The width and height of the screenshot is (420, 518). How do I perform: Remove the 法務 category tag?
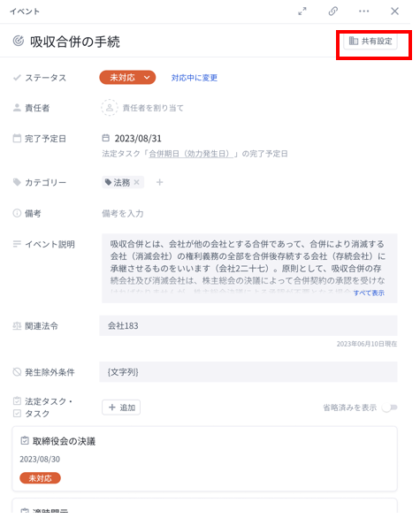coord(137,182)
